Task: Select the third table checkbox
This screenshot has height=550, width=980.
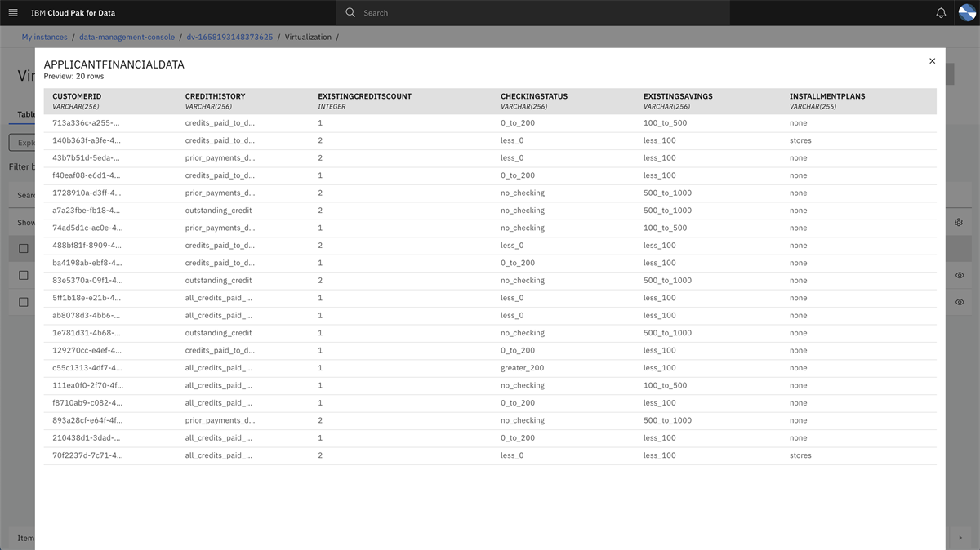Action: (x=24, y=302)
